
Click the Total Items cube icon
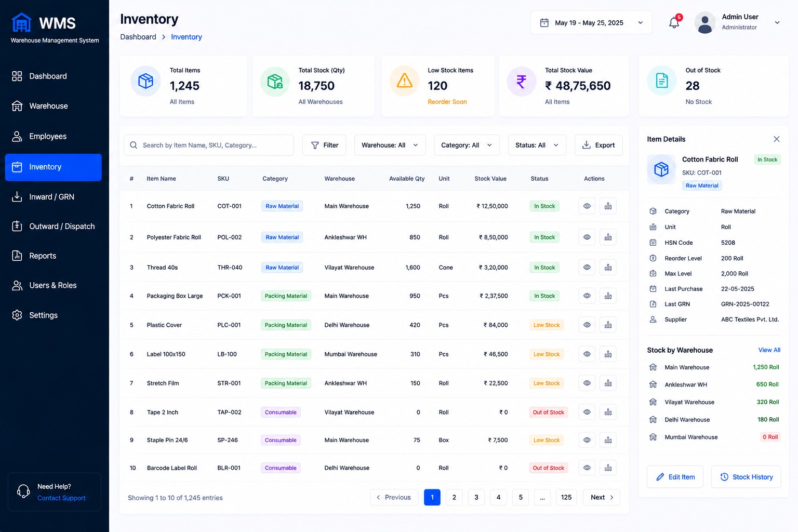145,81
